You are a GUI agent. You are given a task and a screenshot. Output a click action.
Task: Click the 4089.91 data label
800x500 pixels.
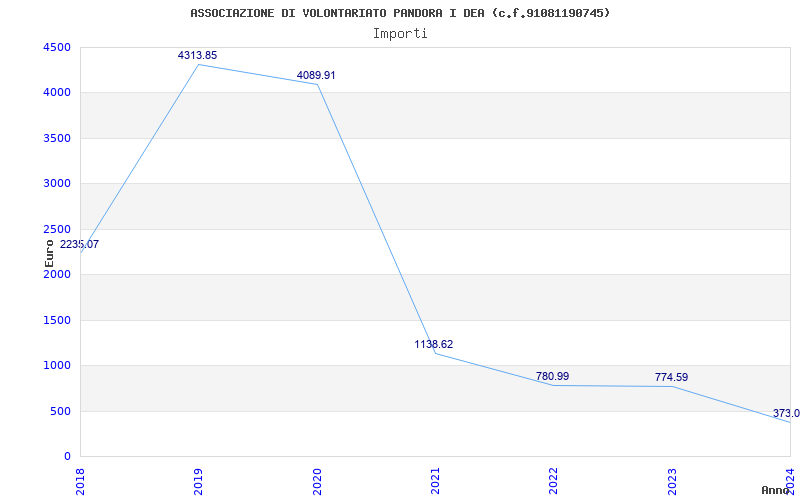(x=316, y=75)
